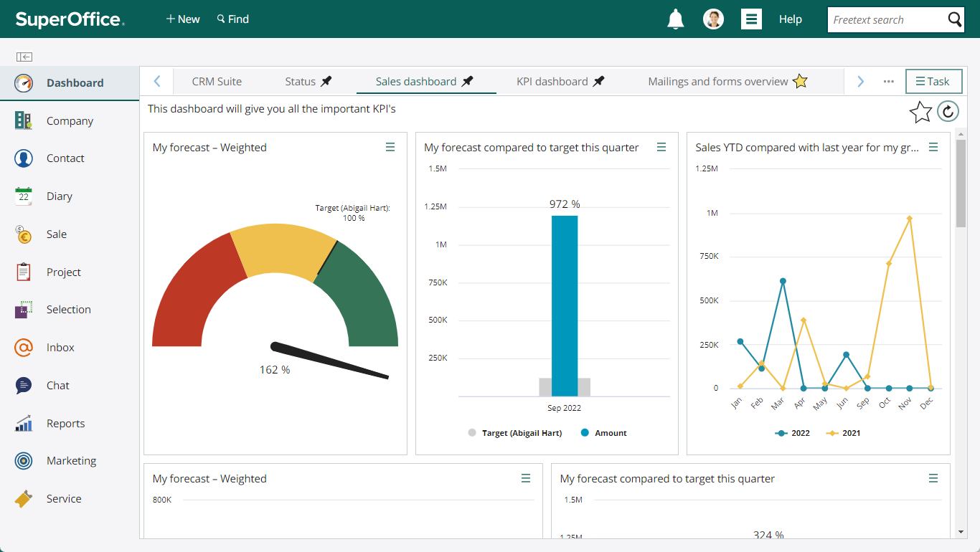Click the Project clipboard icon

24,272
